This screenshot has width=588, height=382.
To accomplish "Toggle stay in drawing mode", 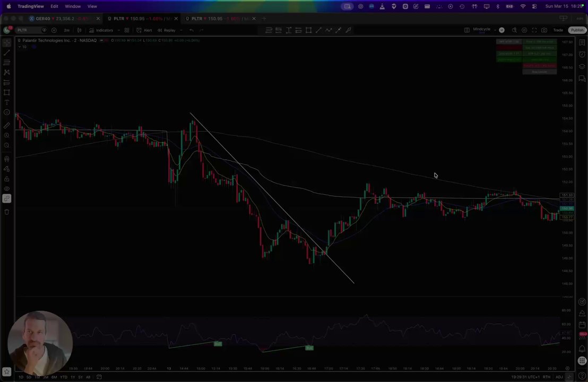I will [7, 169].
